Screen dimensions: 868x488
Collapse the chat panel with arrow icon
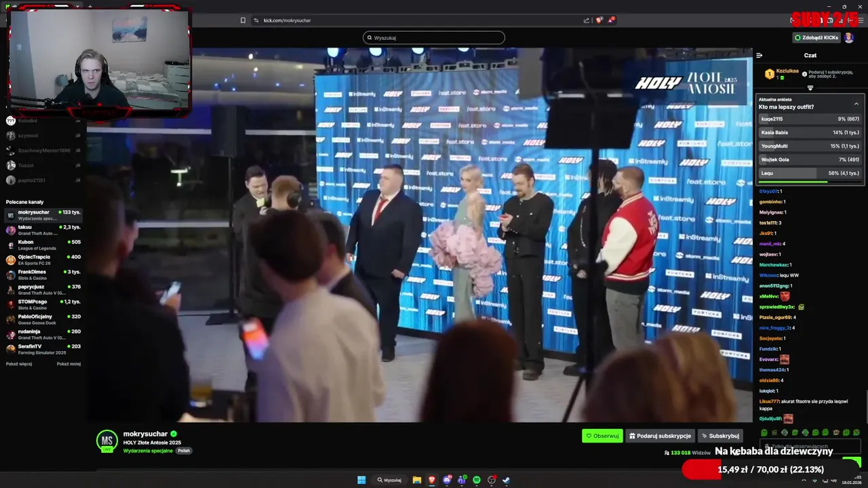(x=759, y=56)
